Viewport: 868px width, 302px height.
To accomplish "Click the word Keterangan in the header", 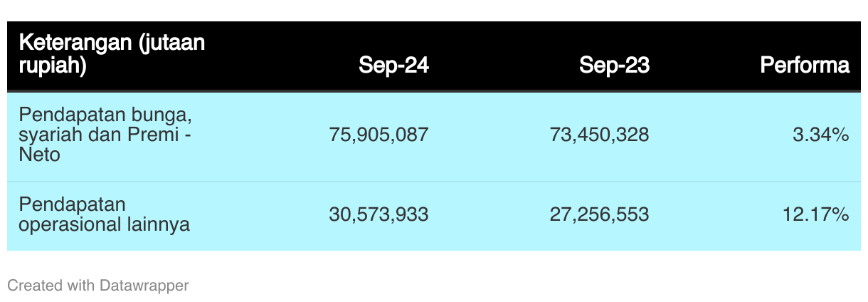I will (73, 43).
